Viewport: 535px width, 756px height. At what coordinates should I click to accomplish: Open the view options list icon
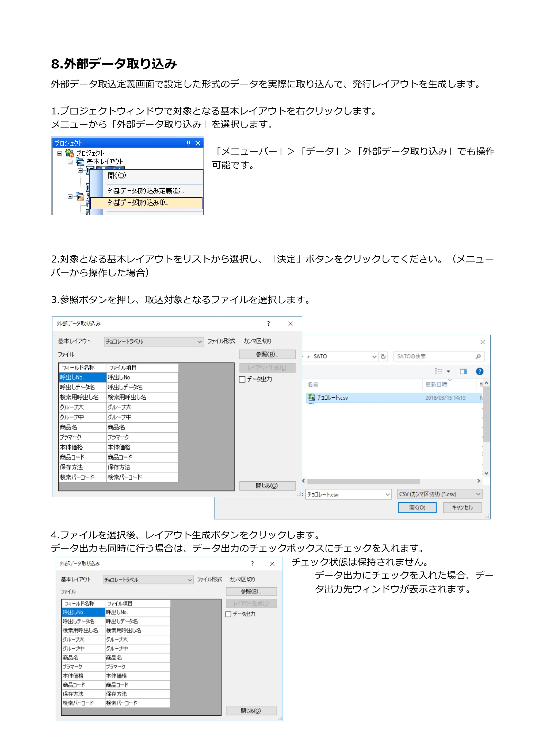[438, 371]
